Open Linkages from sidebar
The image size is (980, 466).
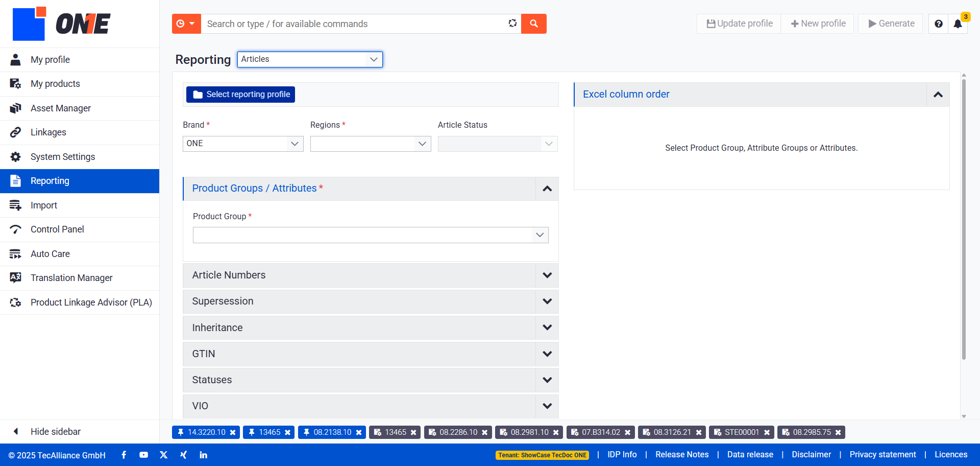click(80, 132)
